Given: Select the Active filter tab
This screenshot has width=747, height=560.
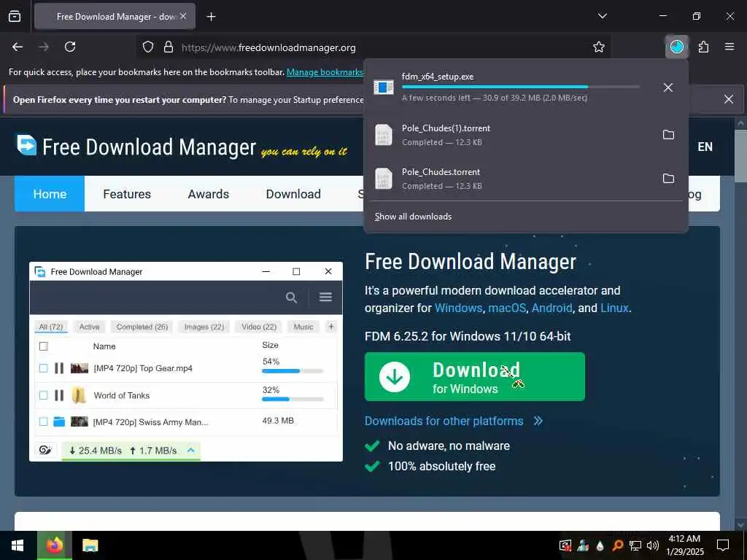Looking at the screenshot, I should coord(89,327).
